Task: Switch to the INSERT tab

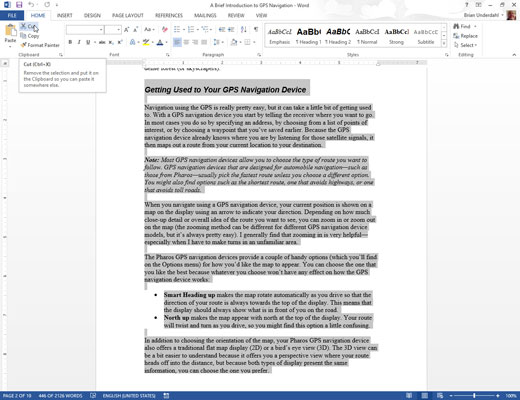Action: (64, 15)
